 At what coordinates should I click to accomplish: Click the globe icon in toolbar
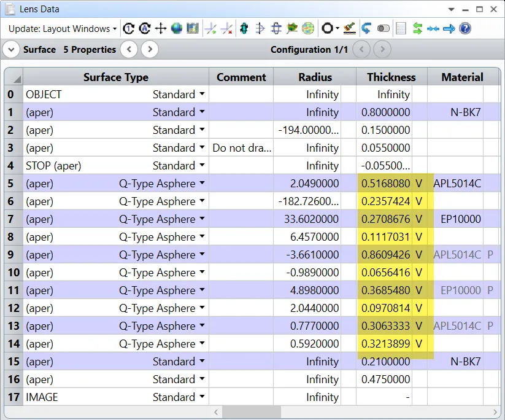[x=177, y=28]
